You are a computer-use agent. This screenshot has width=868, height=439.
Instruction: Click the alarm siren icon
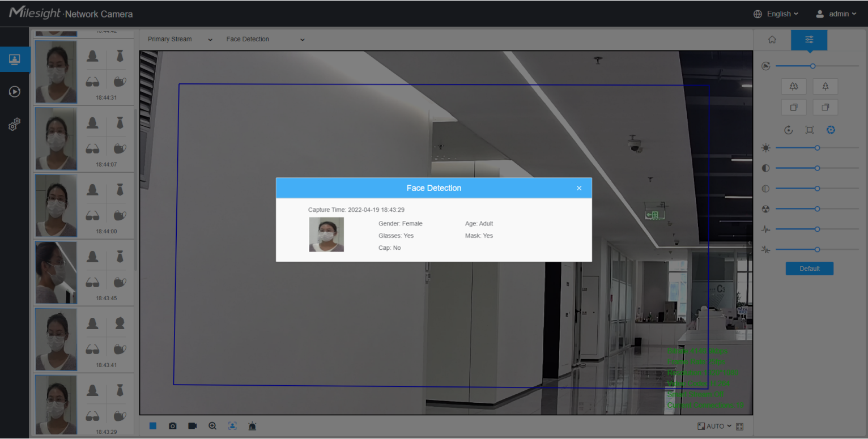click(x=252, y=426)
